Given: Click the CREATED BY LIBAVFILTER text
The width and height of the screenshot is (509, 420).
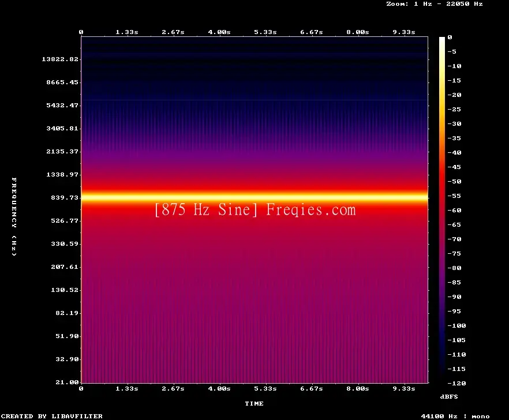Looking at the screenshot, I should pos(51,416).
